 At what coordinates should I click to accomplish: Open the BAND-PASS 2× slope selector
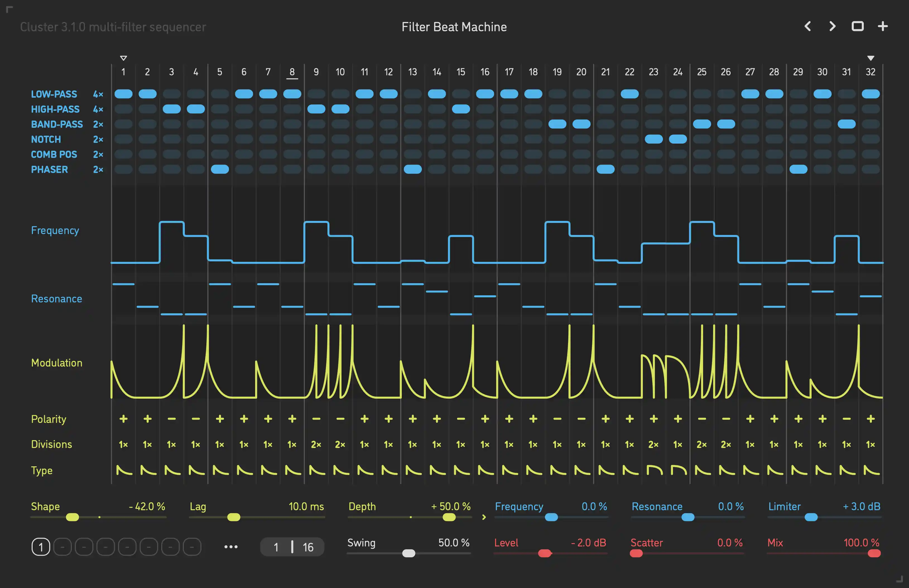[x=98, y=124]
